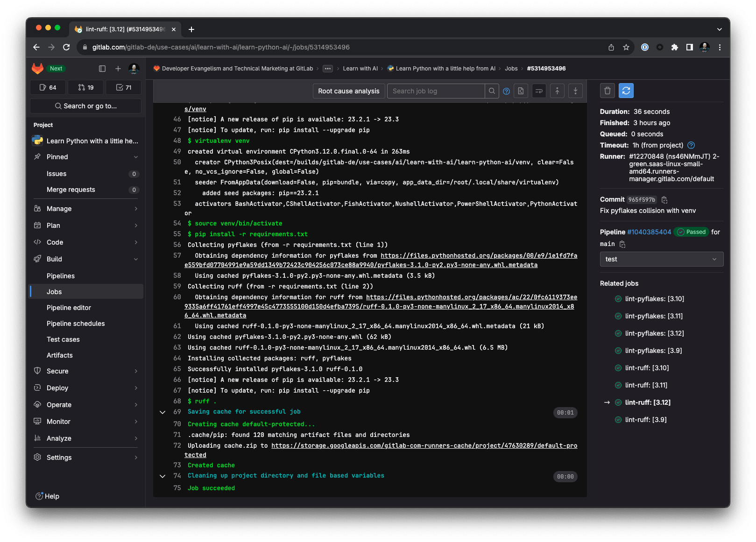Bookmark this page star icon
The width and height of the screenshot is (756, 542).
626,47
